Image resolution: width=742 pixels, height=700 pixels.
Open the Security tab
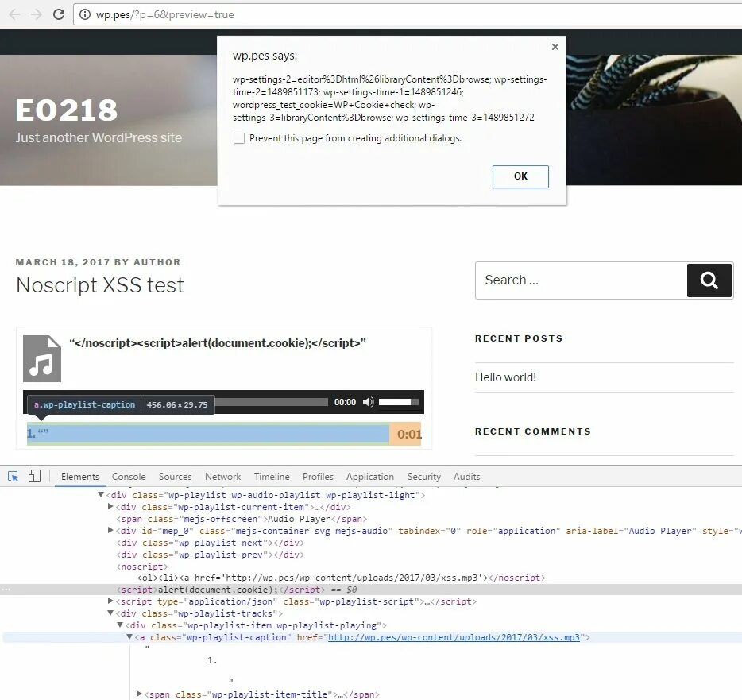tap(424, 477)
